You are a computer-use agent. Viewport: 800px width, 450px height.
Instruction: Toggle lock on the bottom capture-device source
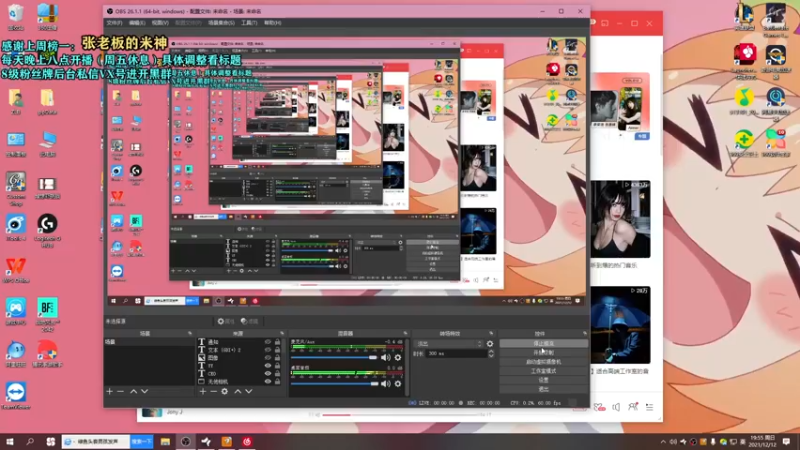pos(277,381)
